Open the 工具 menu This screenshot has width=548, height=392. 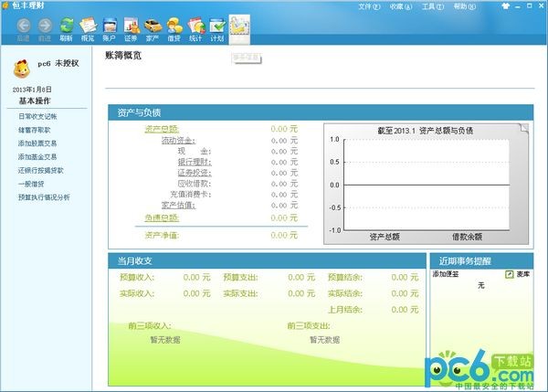(x=433, y=6)
